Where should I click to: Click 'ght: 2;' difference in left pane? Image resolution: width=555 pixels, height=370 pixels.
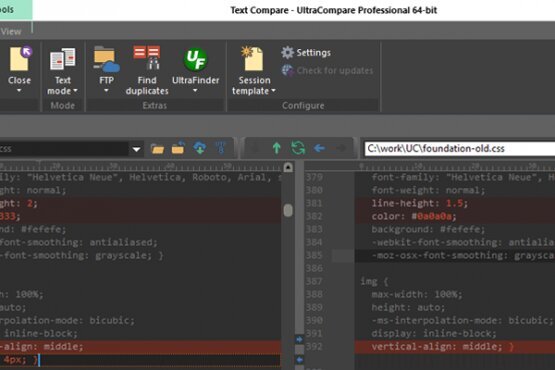coord(19,203)
